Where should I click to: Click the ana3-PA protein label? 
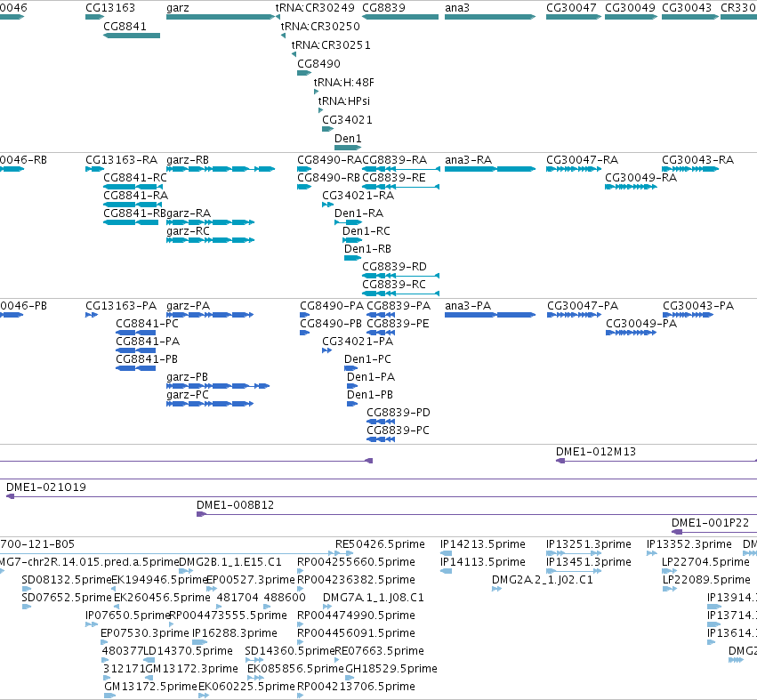467,306
